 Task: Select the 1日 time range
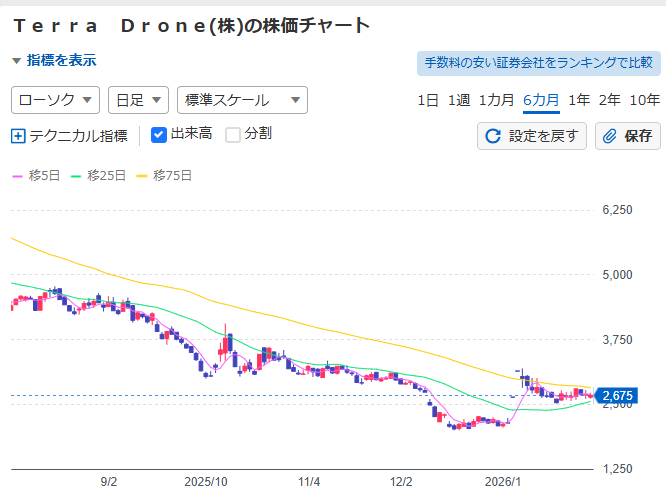click(428, 100)
